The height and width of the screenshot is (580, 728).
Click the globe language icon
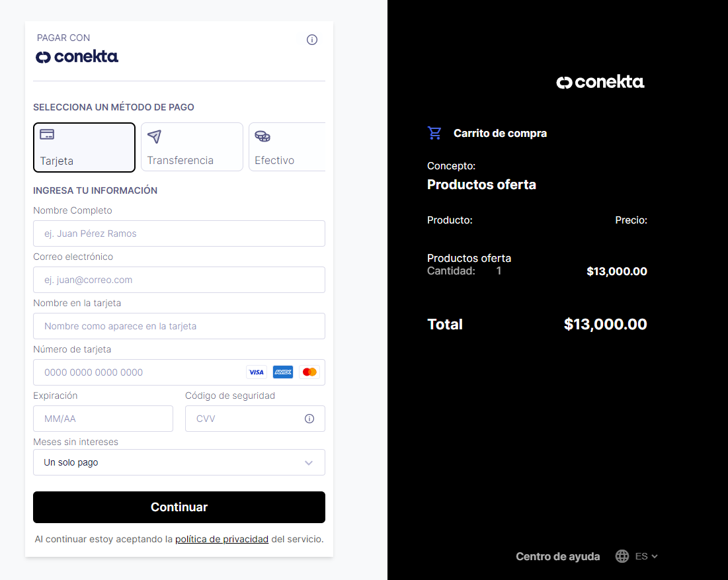pos(622,556)
